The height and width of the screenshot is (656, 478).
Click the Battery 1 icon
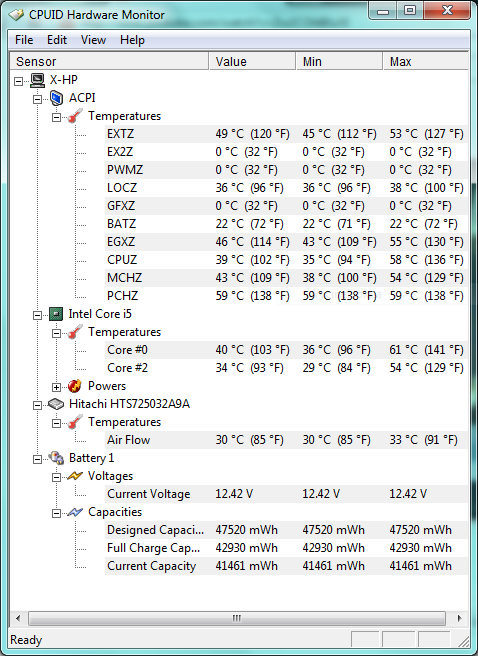click(x=56, y=458)
